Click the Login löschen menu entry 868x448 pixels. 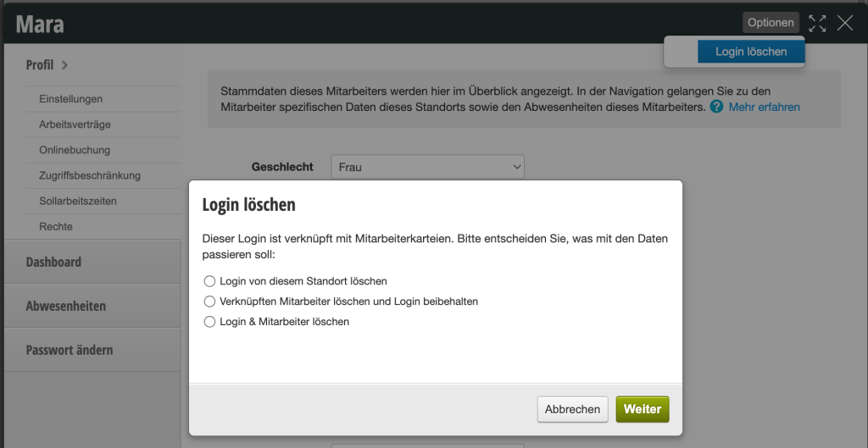751,52
